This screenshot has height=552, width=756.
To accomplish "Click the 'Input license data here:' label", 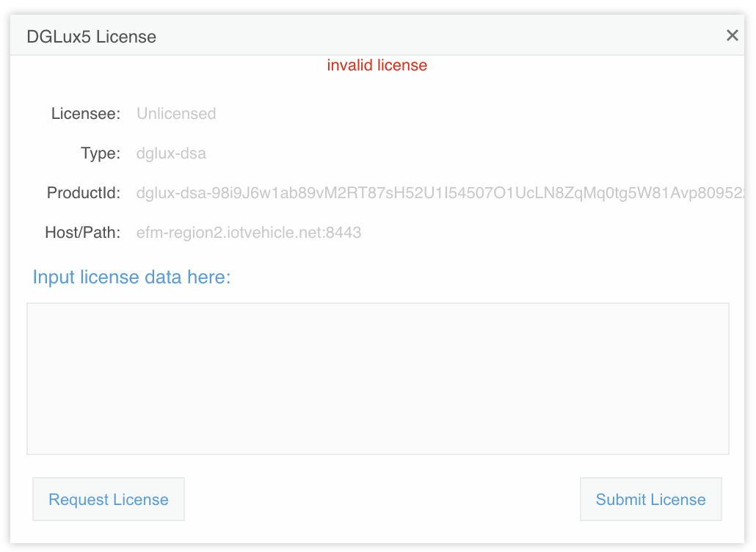I will coord(131,277).
